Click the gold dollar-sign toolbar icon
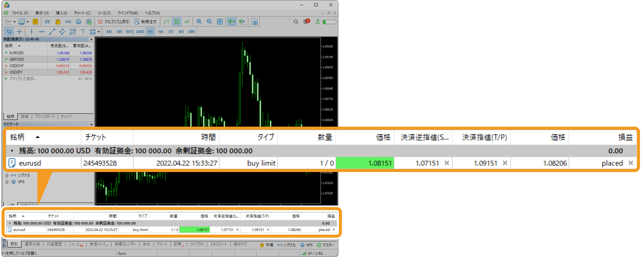Viewport: 644px width, 257px height. point(36,22)
